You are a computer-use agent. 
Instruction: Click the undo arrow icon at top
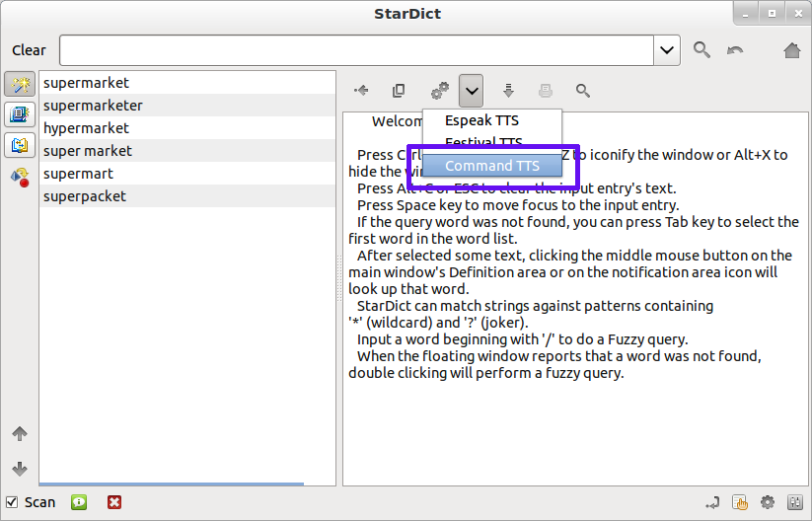[x=735, y=50]
